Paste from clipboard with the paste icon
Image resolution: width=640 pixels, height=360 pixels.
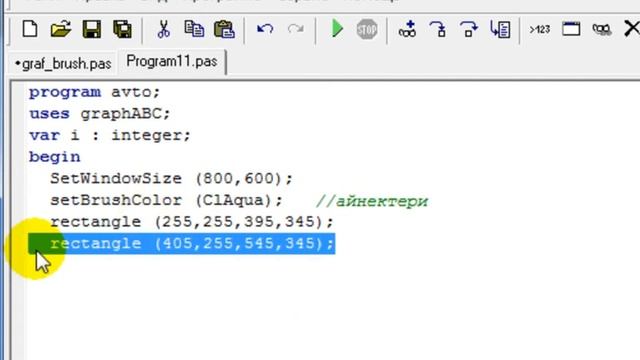[224, 29]
